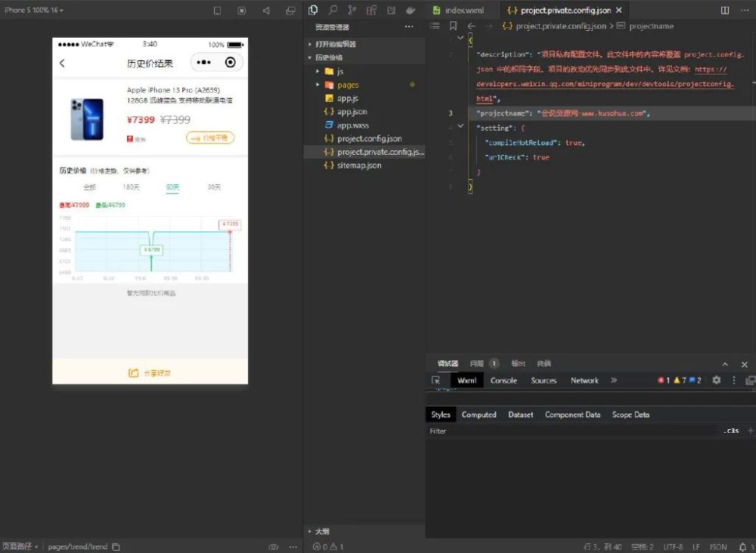Split the editor with the split icon

[725, 10]
